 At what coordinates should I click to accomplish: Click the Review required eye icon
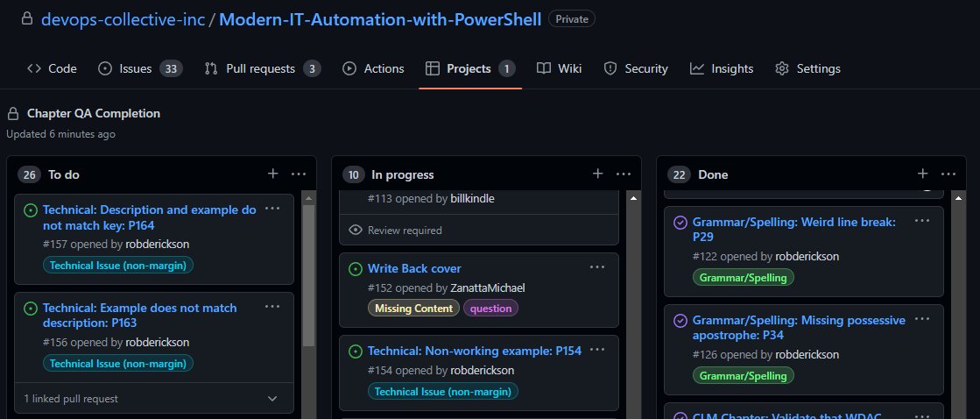point(356,231)
